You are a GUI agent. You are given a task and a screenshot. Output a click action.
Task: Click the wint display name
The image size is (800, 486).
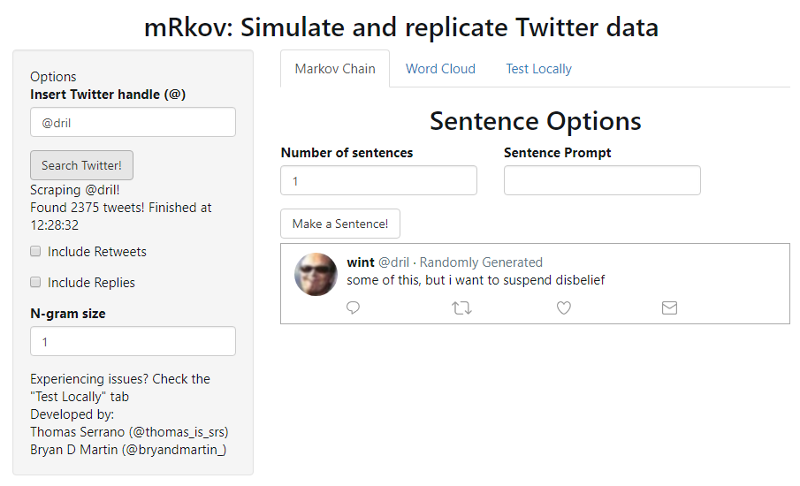click(360, 262)
